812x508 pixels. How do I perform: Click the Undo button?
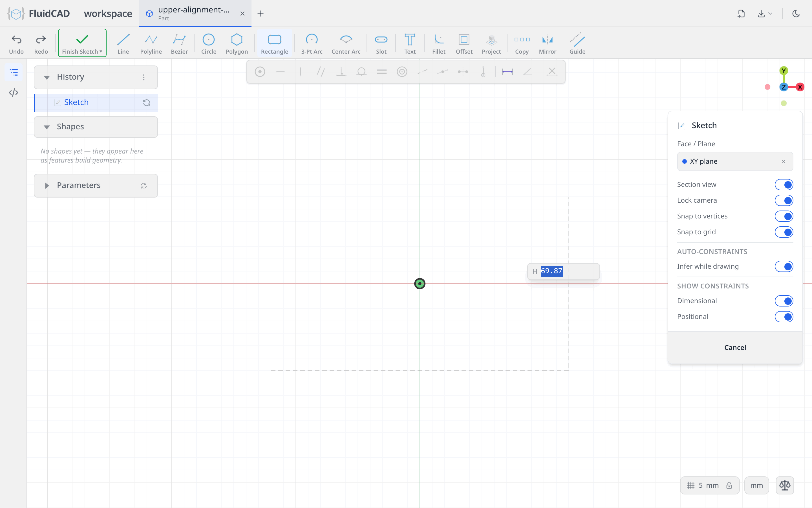(16, 43)
